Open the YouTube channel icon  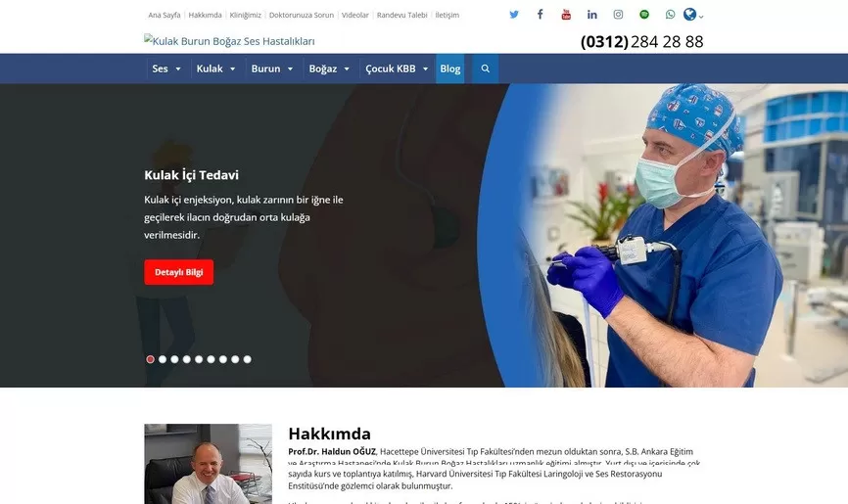[566, 15]
